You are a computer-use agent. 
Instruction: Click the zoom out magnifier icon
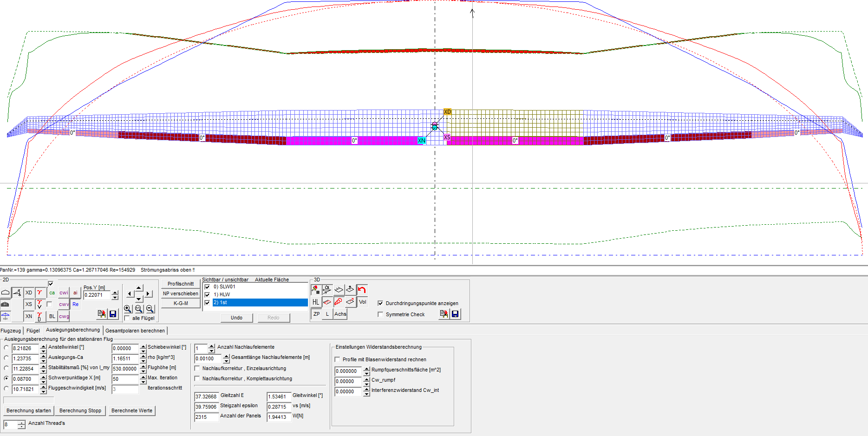(150, 309)
